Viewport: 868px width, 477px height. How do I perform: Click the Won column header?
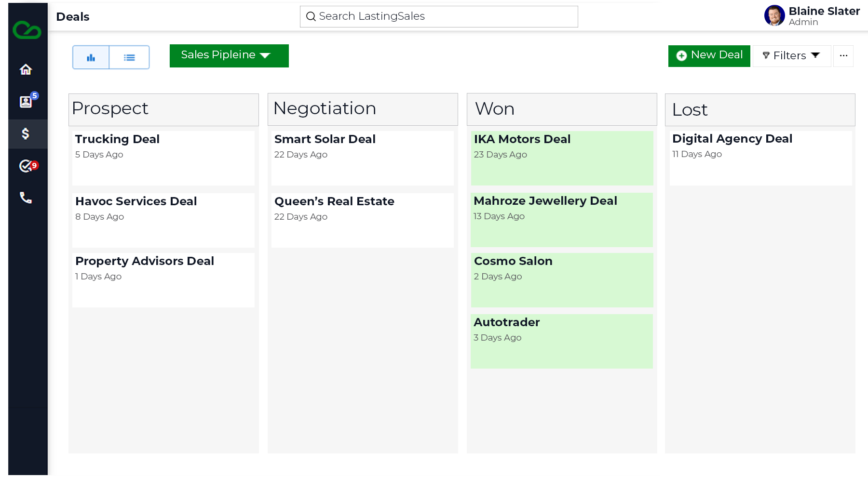562,109
